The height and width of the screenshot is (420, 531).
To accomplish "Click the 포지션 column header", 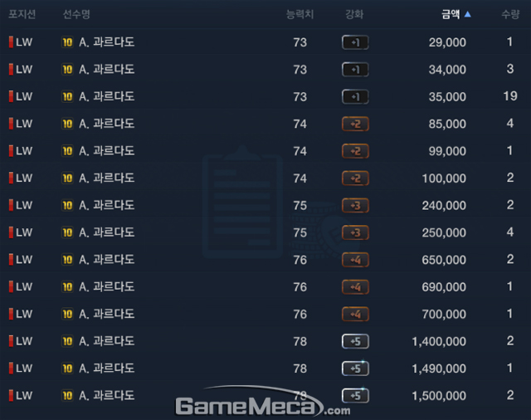I will tap(22, 14).
